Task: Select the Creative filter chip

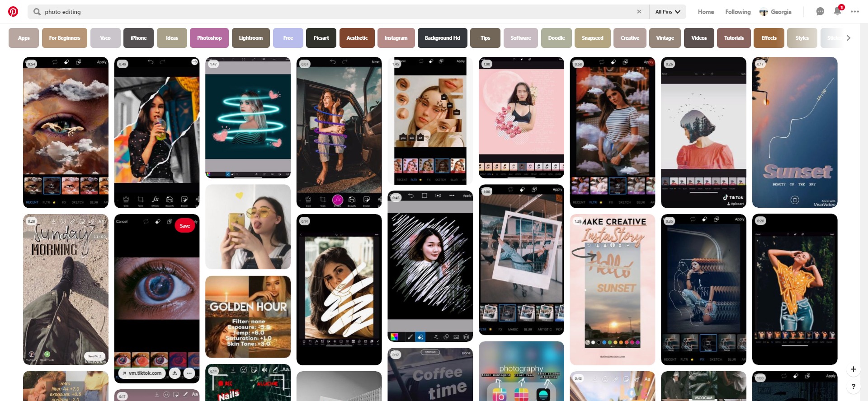Action: [x=630, y=38]
